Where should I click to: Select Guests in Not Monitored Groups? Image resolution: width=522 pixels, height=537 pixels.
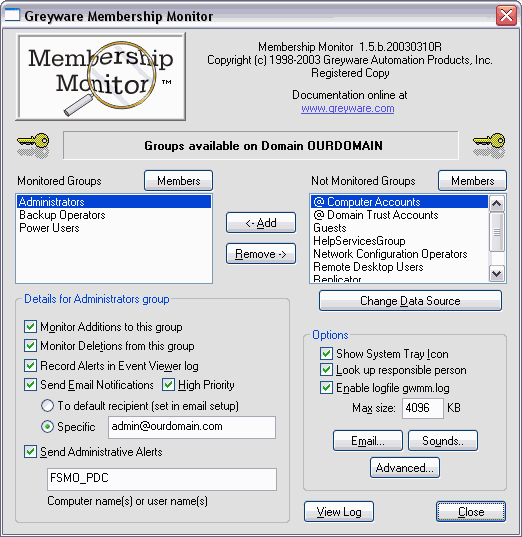pos(399,228)
